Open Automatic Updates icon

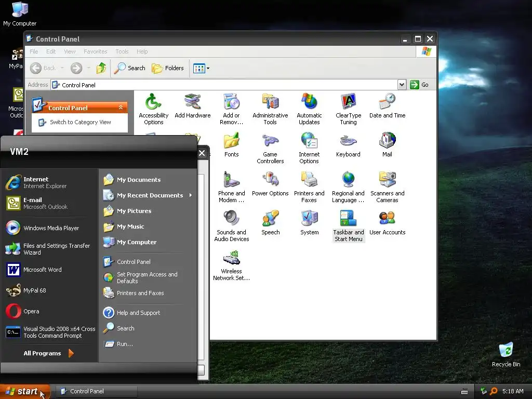click(x=309, y=109)
